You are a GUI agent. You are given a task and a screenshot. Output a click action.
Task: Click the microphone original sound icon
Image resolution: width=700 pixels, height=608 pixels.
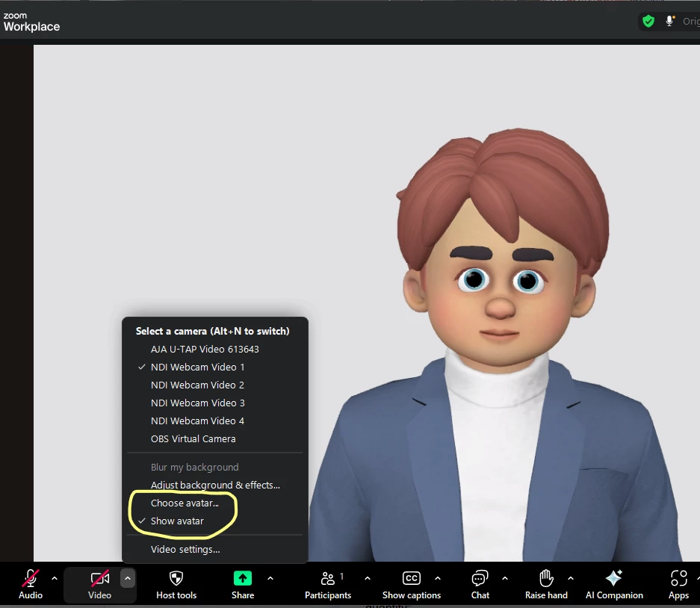669,21
